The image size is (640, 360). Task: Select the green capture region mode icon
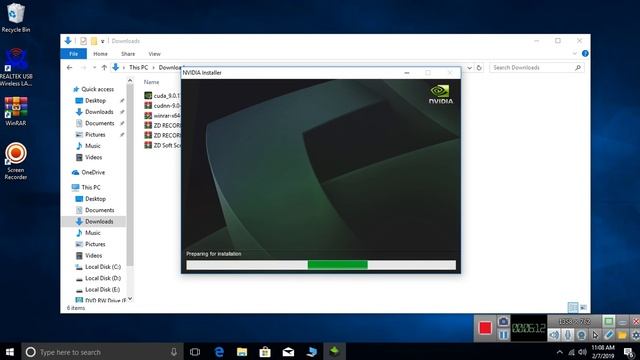pyautogui.click(x=609, y=322)
